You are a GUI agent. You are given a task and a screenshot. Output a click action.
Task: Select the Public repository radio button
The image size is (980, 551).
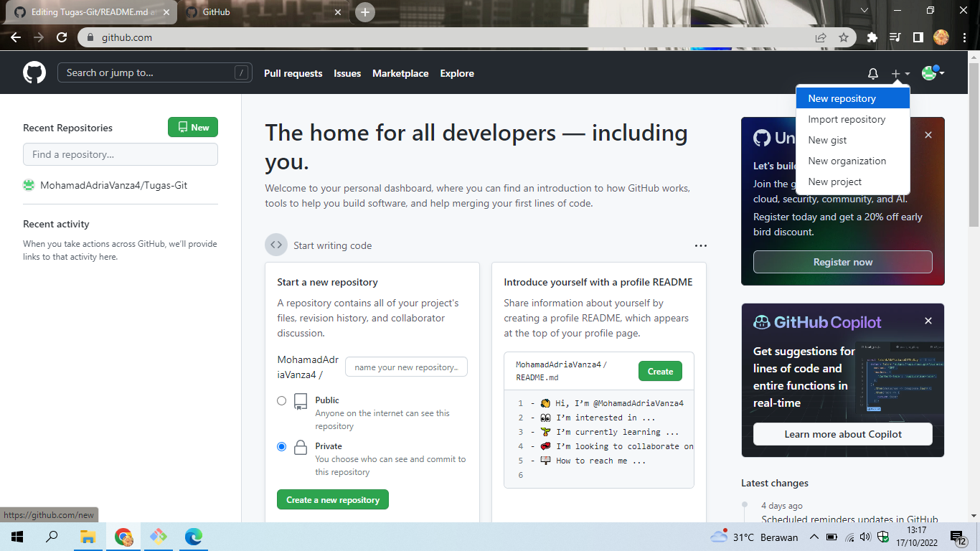click(282, 401)
